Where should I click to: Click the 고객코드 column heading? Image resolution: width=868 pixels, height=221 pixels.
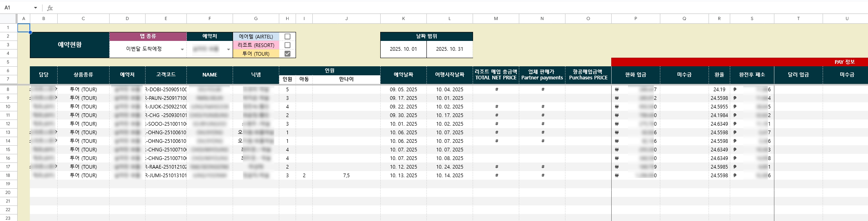(x=166, y=75)
